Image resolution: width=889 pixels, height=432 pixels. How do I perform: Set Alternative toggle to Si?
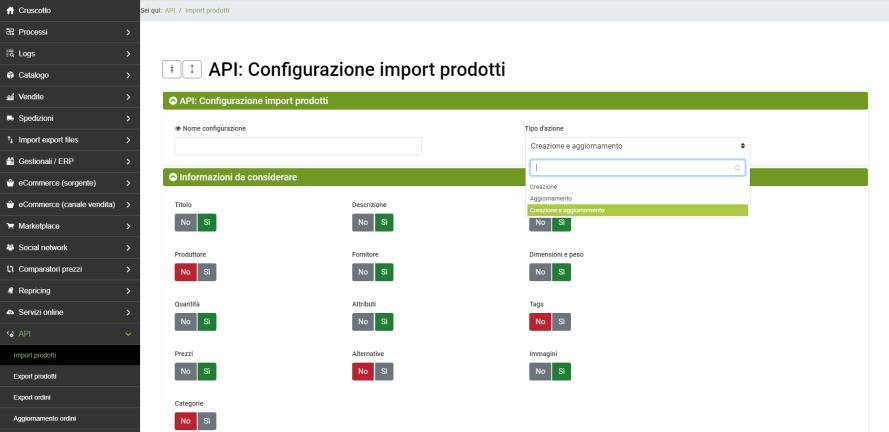[x=384, y=371]
